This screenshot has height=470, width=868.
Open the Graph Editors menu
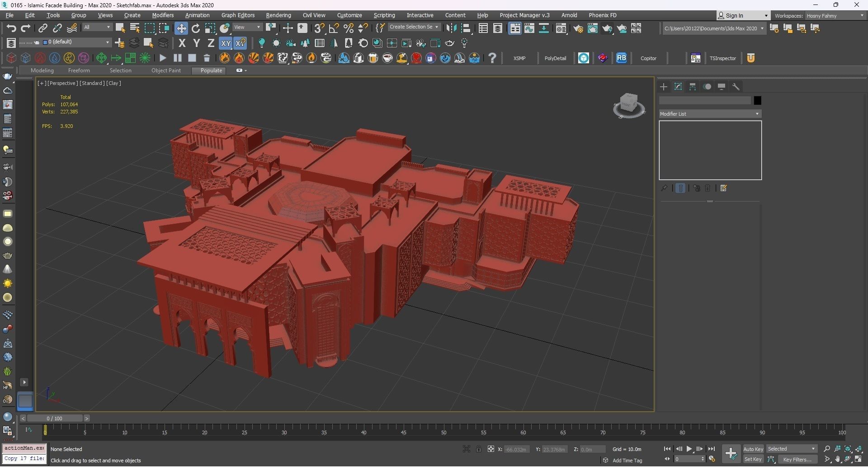click(x=238, y=15)
